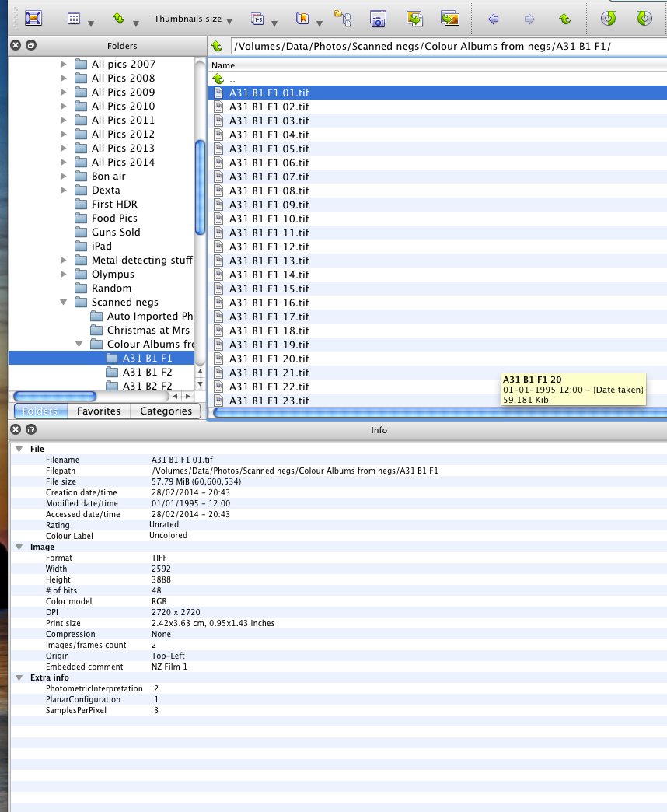Click the folder tree scroll-down arrow

tap(200, 384)
